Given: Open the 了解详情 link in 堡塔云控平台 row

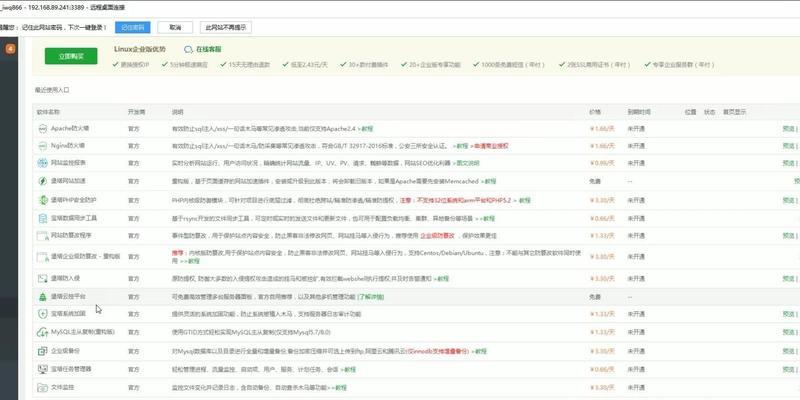Looking at the screenshot, I should pos(370,296).
